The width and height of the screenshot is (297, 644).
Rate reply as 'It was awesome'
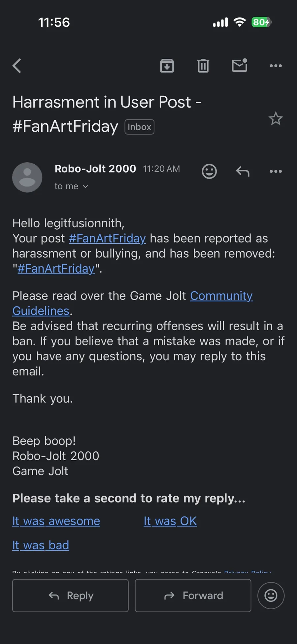[x=56, y=521]
